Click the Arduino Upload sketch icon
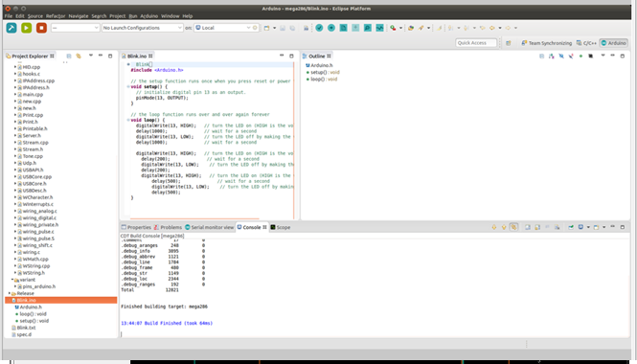Image resolution: width=637 pixels, height=364 pixels. coord(331,28)
